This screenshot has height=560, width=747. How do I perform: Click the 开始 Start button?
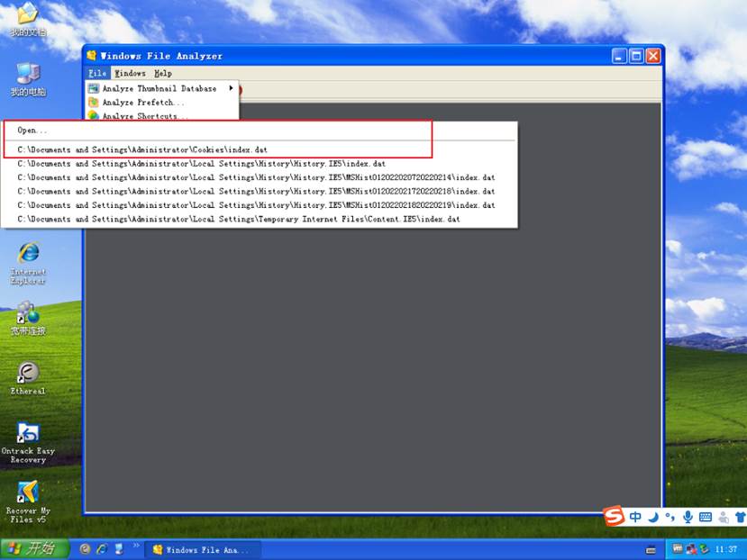click(33, 549)
